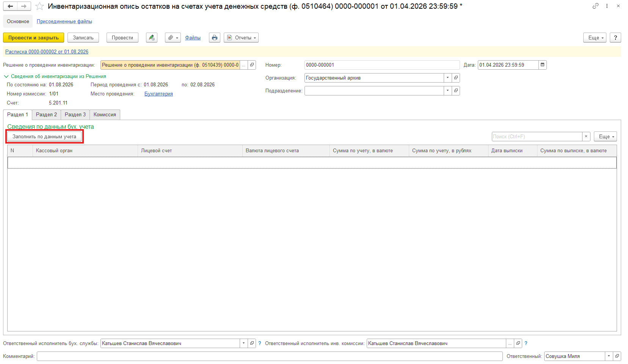Open the Комиссия tab
The height and width of the screenshot is (364, 628).
point(105,114)
